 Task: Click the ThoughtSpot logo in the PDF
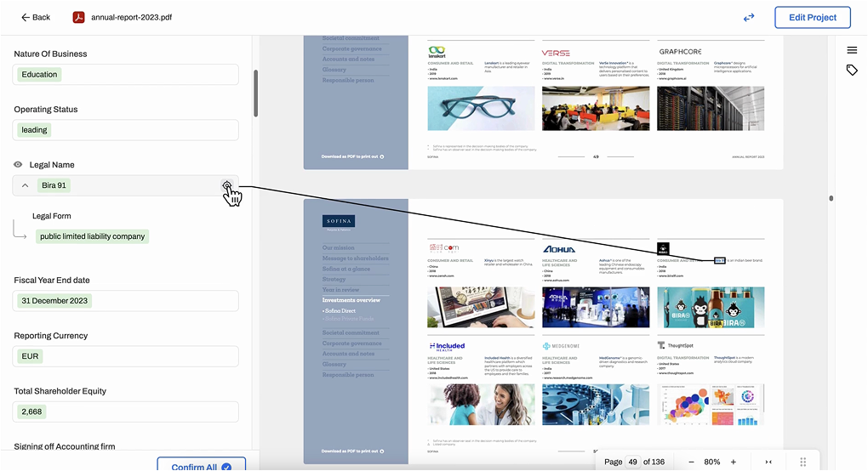click(x=676, y=345)
